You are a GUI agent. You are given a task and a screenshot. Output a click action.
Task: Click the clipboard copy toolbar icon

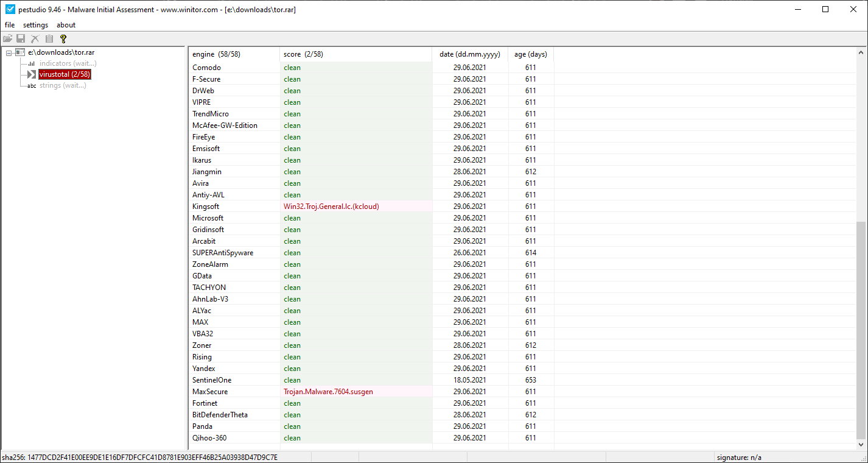pyautogui.click(x=49, y=39)
